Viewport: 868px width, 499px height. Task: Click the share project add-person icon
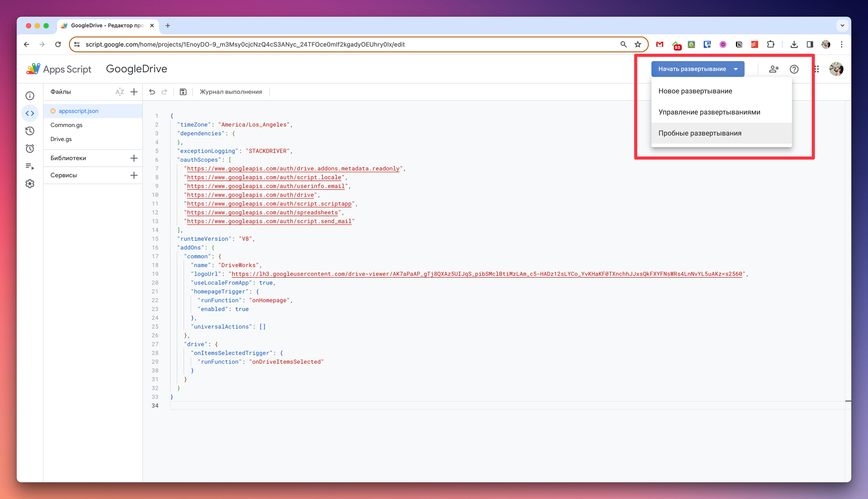click(774, 69)
